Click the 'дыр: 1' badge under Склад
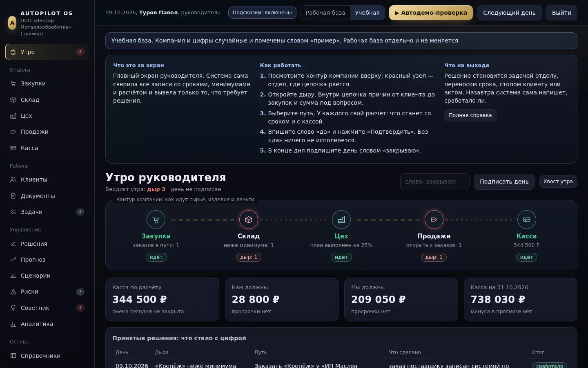The image size is (588, 368). pyautogui.click(x=249, y=257)
